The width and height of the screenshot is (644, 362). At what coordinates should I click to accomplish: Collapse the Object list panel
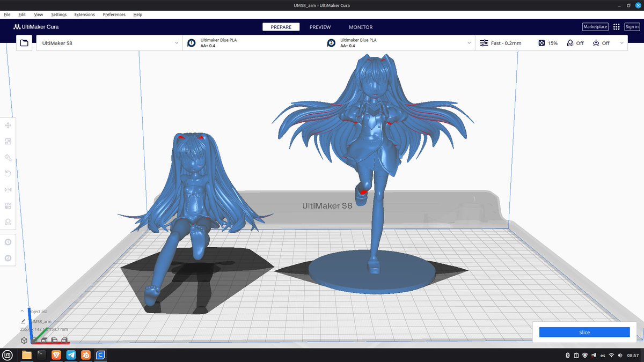tap(22, 311)
